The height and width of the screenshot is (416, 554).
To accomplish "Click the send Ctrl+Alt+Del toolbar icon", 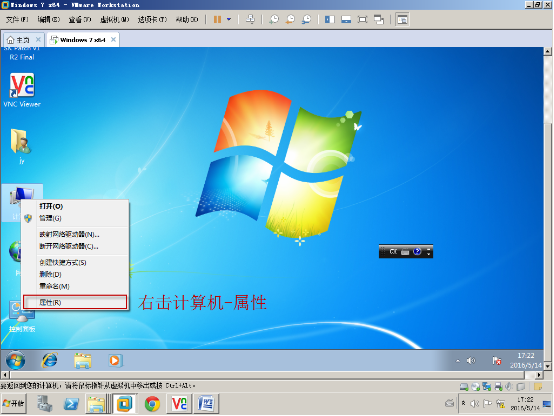I will [x=250, y=19].
